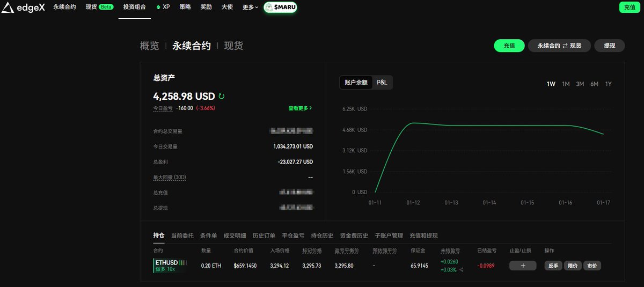644x287 pixels.
Task: Select the 账户余额 chart toggle
Action: 356,82
